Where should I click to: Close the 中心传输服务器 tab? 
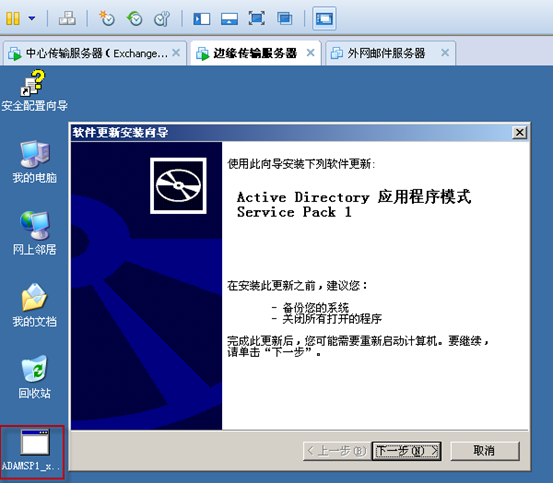click(x=176, y=53)
